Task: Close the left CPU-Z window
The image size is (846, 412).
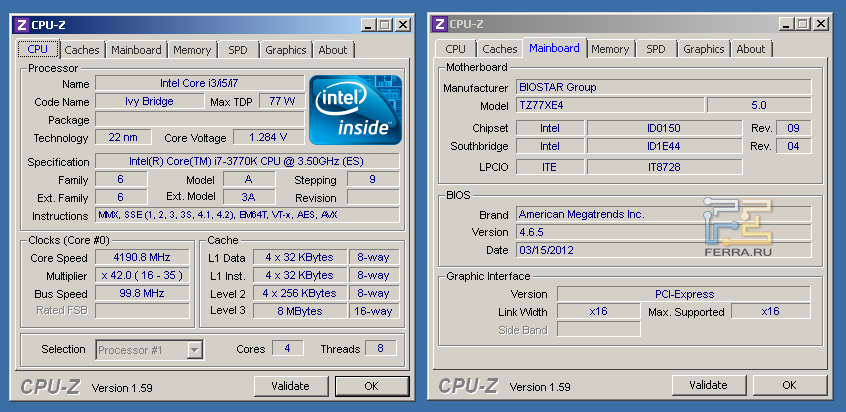Action: click(403, 25)
